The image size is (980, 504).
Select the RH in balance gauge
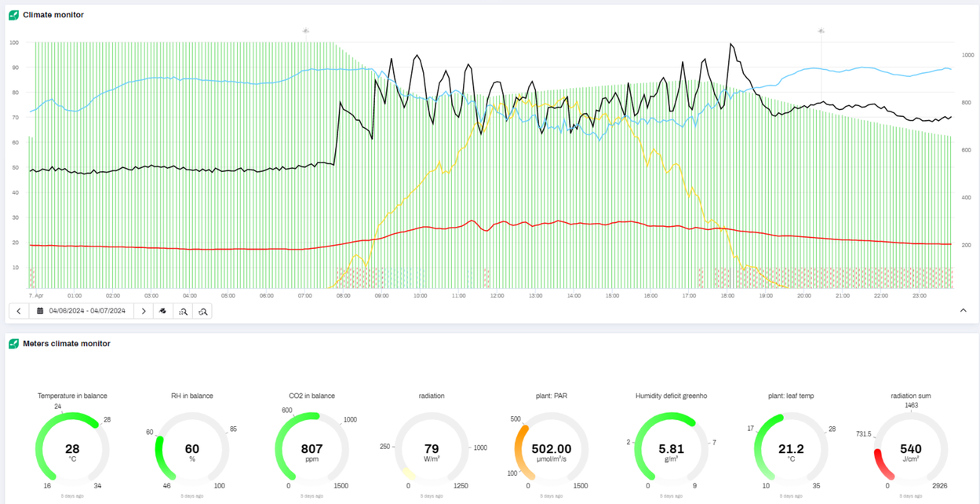point(192,449)
